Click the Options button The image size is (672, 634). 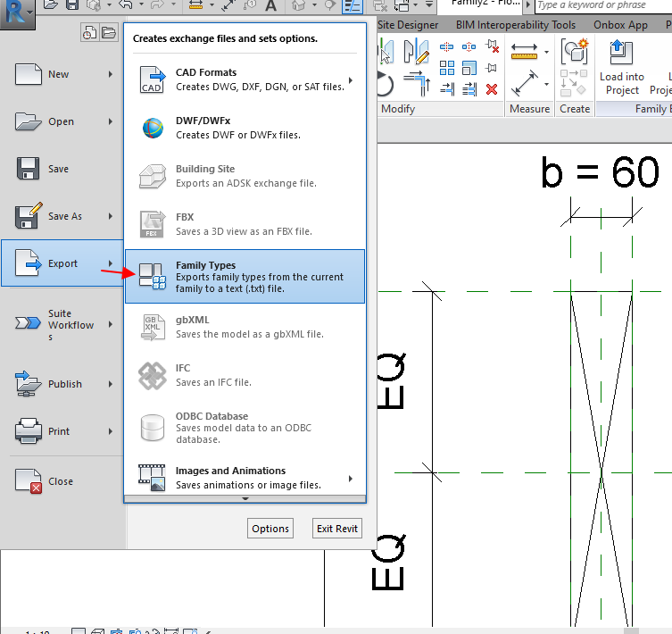pos(270,529)
